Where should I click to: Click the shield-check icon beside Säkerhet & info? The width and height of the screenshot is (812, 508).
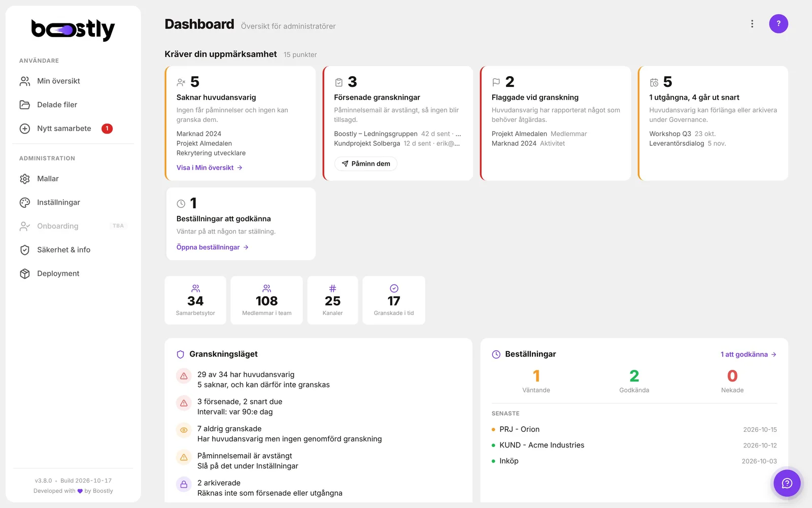(x=25, y=250)
